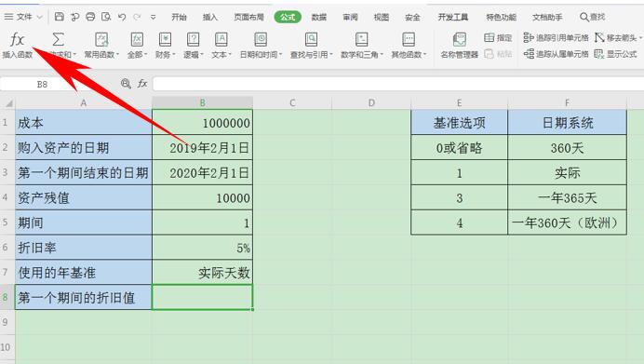Click the icon between Save and Print
Screen dimensions: 644x364
click(74, 17)
